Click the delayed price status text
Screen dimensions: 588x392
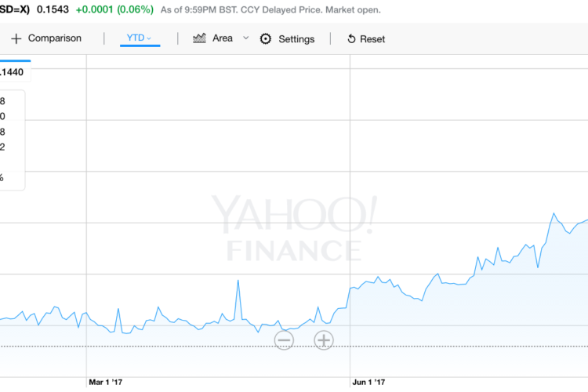click(x=270, y=9)
